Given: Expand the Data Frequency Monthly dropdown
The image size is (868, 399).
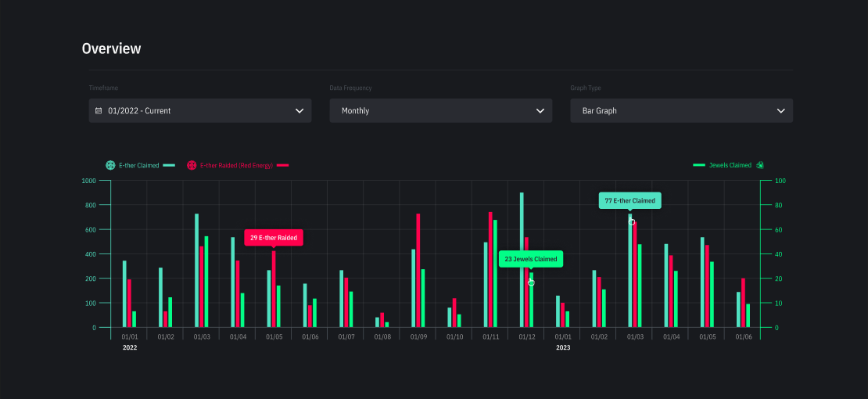Looking at the screenshot, I should point(440,111).
